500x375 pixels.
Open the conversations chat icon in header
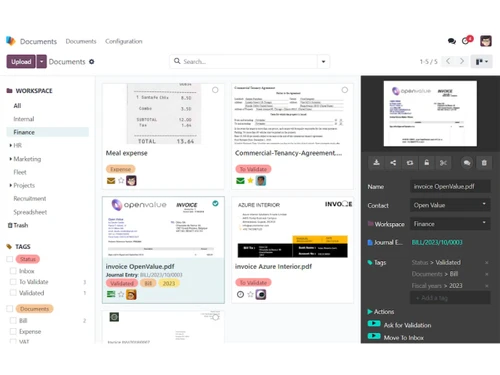(452, 41)
